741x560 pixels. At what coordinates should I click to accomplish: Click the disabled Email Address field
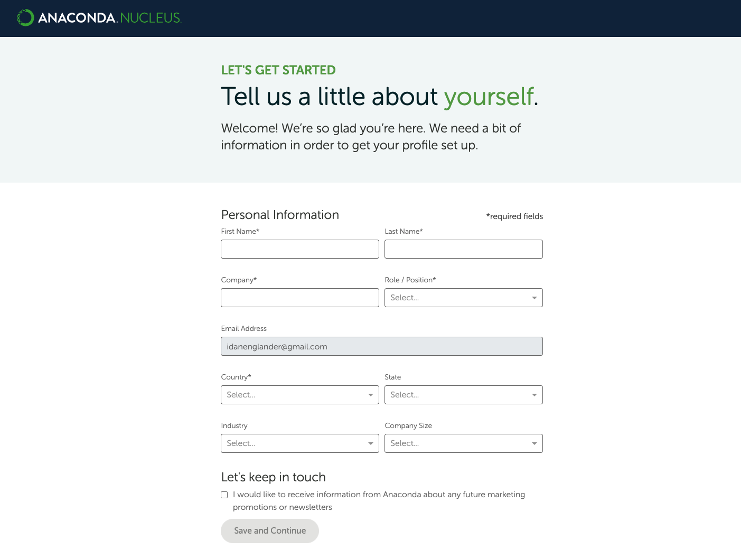click(382, 346)
